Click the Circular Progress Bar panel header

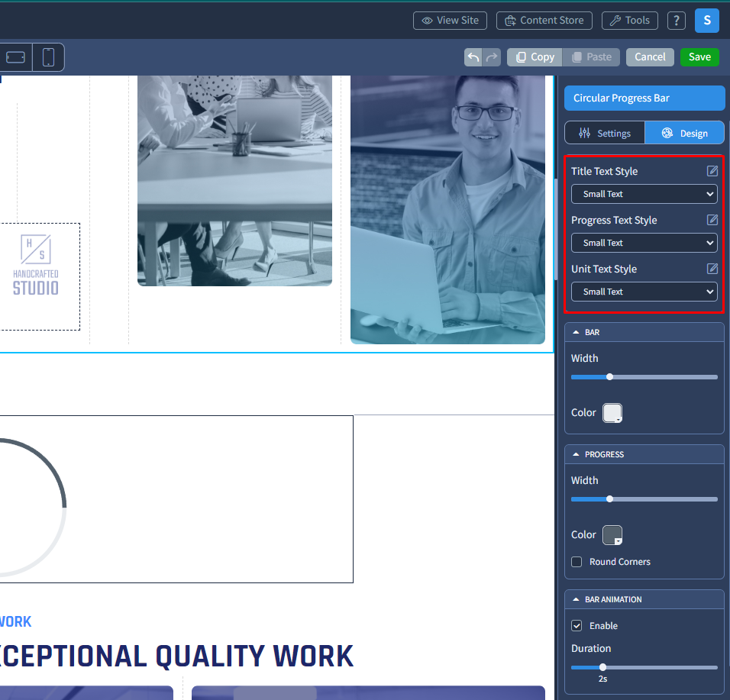pyautogui.click(x=644, y=98)
